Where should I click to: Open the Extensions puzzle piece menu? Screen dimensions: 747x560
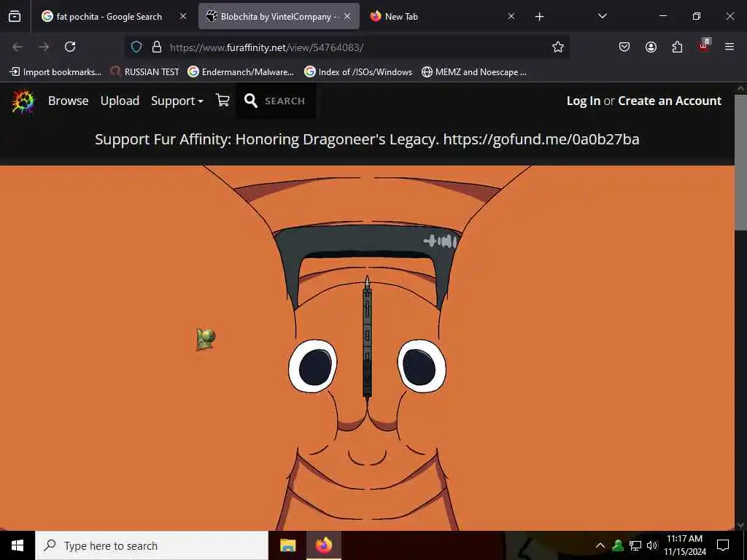pos(677,47)
